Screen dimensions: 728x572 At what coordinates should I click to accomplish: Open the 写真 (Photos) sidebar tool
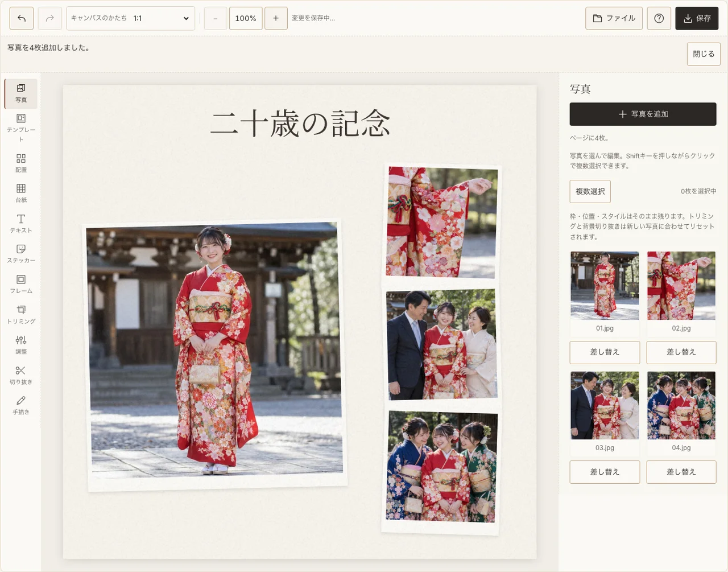click(21, 93)
